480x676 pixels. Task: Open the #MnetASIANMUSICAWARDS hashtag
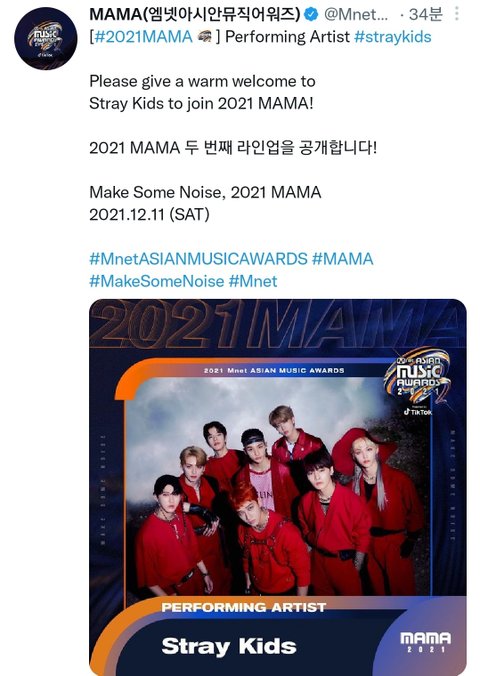click(x=198, y=259)
